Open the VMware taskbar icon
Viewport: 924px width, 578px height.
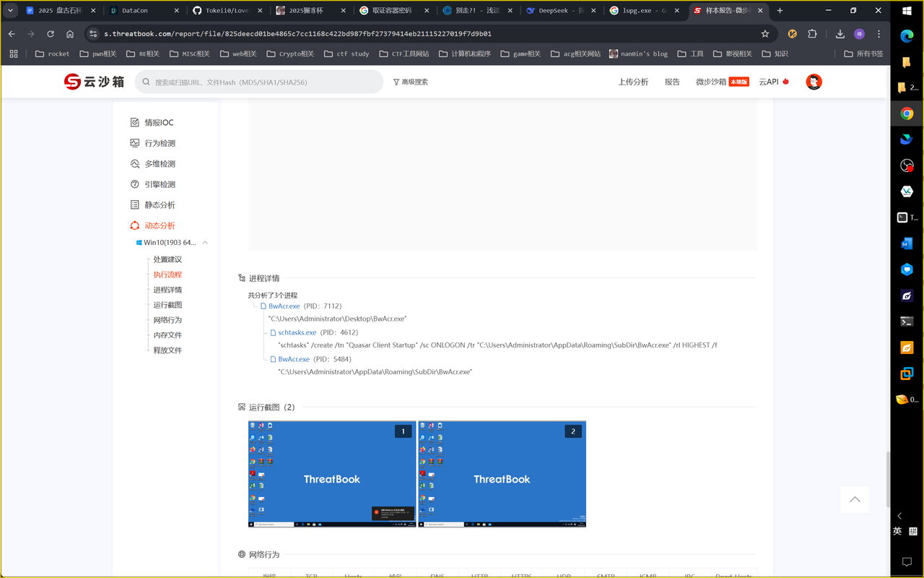(x=907, y=374)
